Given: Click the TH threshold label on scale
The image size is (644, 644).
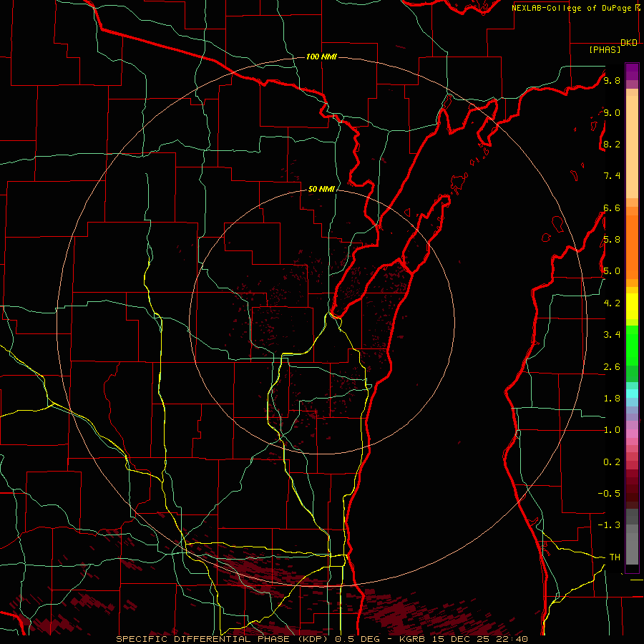Looking at the screenshot, I should coord(615,557).
